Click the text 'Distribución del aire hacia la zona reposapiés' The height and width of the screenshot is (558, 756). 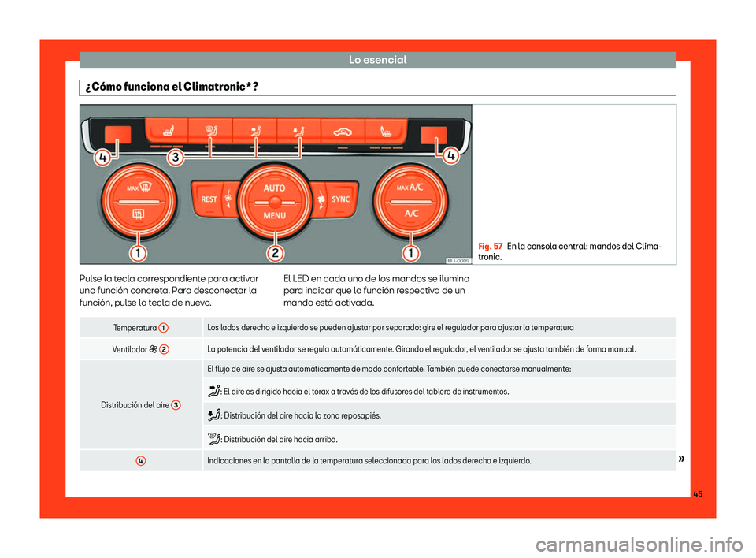pyautogui.click(x=302, y=415)
